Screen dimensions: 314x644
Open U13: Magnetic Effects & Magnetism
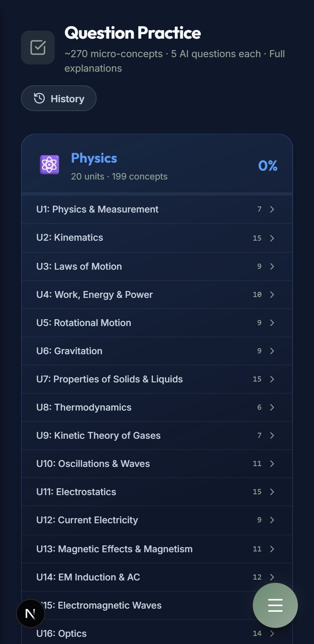(x=157, y=549)
